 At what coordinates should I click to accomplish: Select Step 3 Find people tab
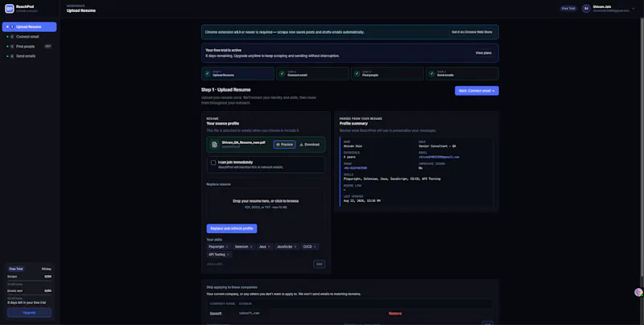point(387,73)
